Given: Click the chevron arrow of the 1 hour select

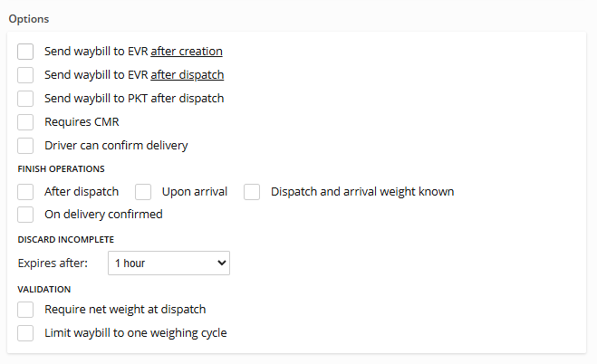Looking at the screenshot, I should (222, 263).
